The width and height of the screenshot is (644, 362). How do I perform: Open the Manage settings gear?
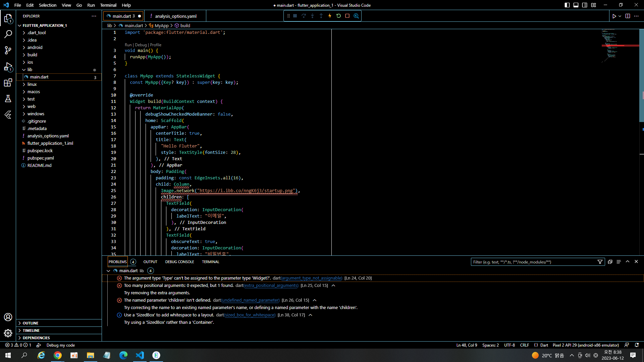click(8, 333)
